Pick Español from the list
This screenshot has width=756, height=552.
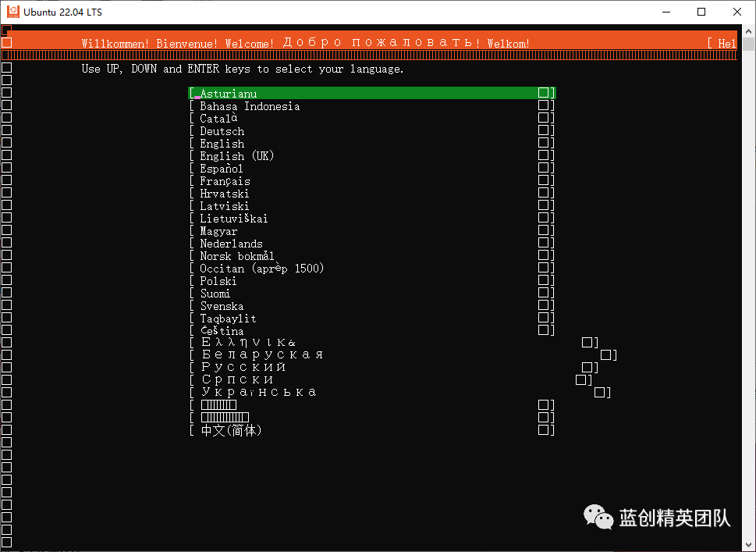pos(371,169)
